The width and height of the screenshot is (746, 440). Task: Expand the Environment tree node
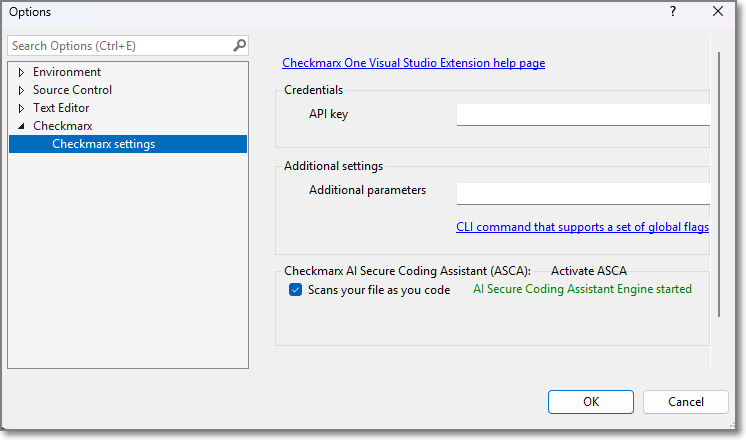click(21, 72)
